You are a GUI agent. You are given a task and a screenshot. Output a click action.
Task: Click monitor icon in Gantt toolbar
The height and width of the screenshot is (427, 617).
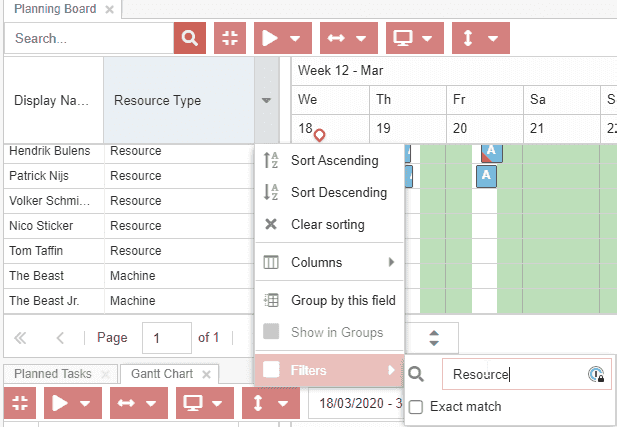[192, 403]
